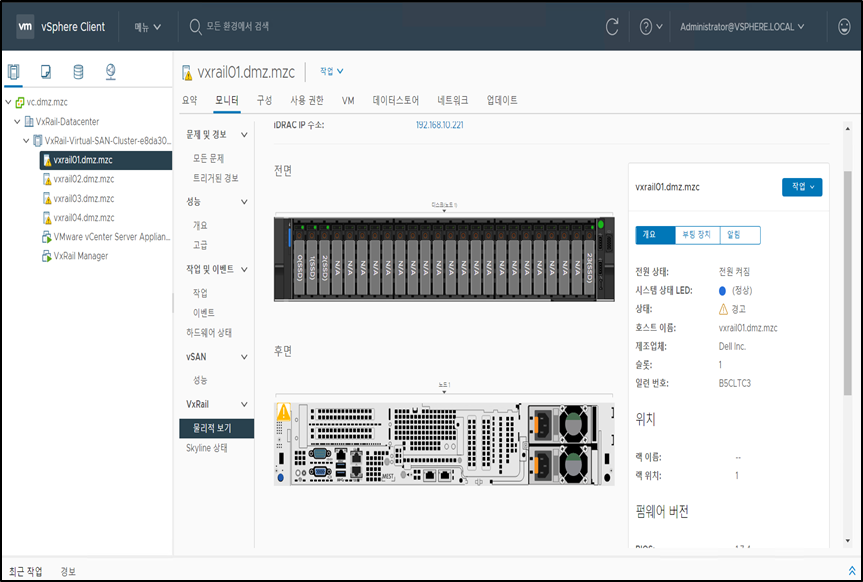The width and height of the screenshot is (863, 582).
Task: Open 트리거된 경보 in the monitor menu
Action: [215, 178]
